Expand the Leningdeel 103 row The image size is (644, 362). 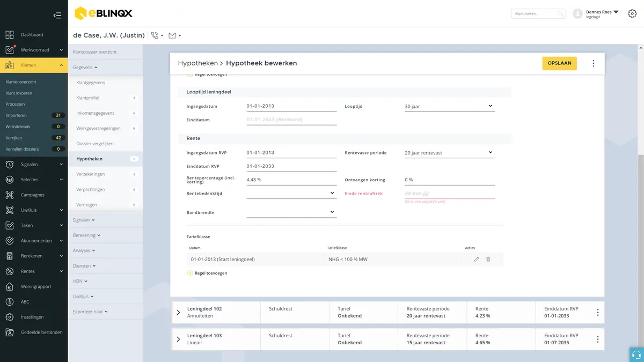[178, 339]
